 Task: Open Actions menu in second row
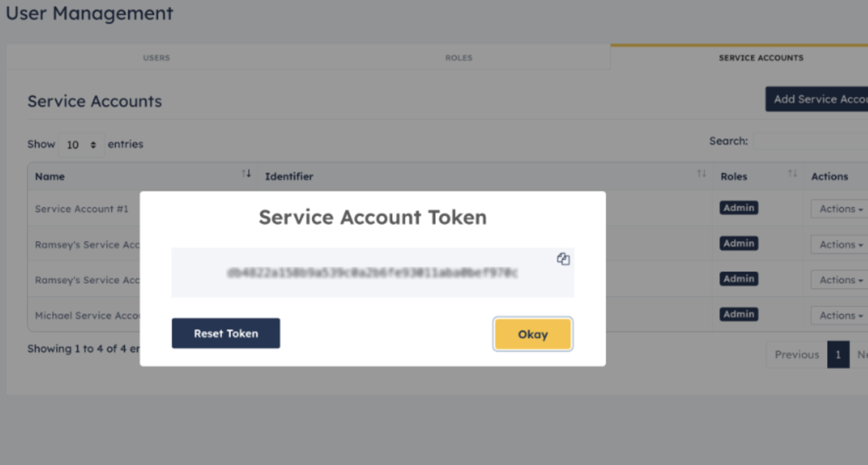(x=840, y=245)
